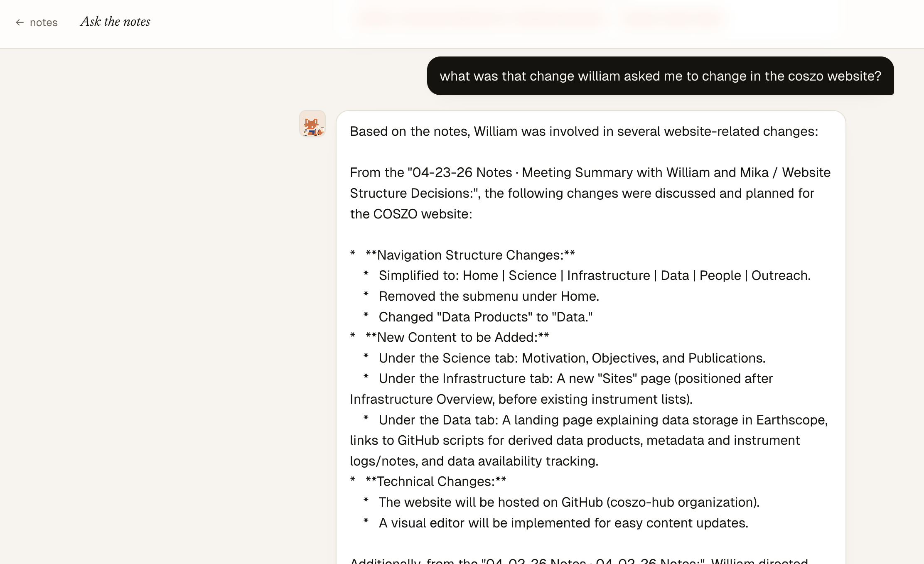Click the "New Content to be Added" heading
This screenshot has height=564, width=924.
[457, 337]
